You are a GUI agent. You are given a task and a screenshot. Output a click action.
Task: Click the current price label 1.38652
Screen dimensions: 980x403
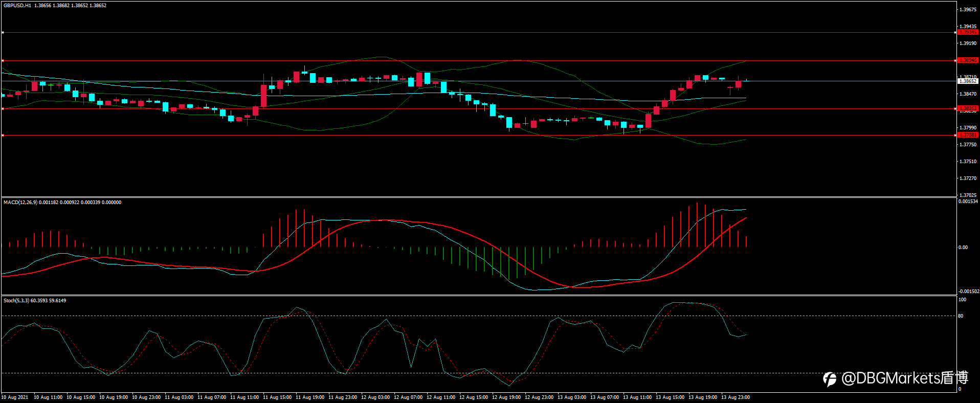click(x=968, y=81)
